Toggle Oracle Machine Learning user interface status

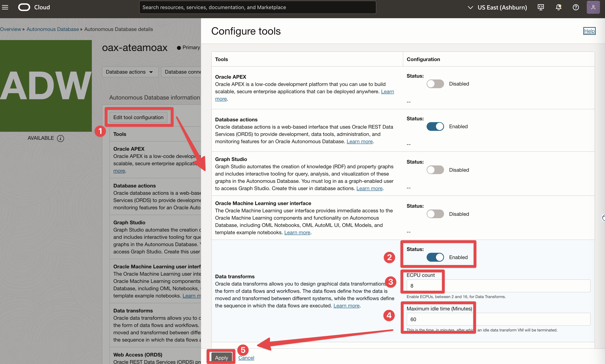point(435,214)
